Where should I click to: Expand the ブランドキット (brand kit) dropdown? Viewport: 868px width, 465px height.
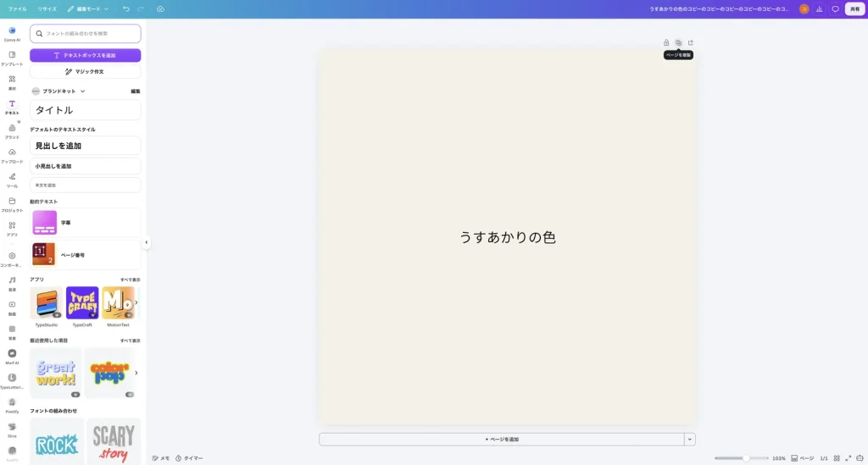pyautogui.click(x=58, y=91)
